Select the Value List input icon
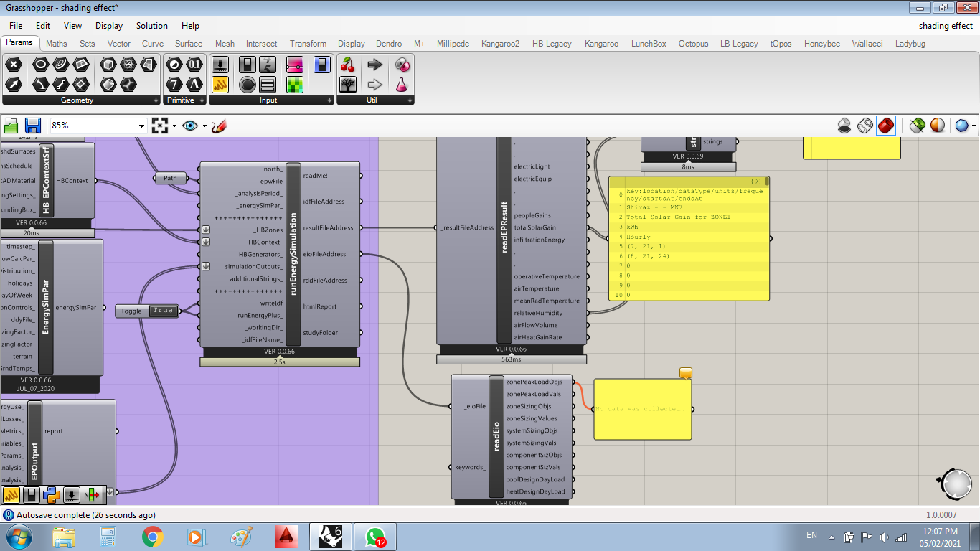 click(268, 84)
